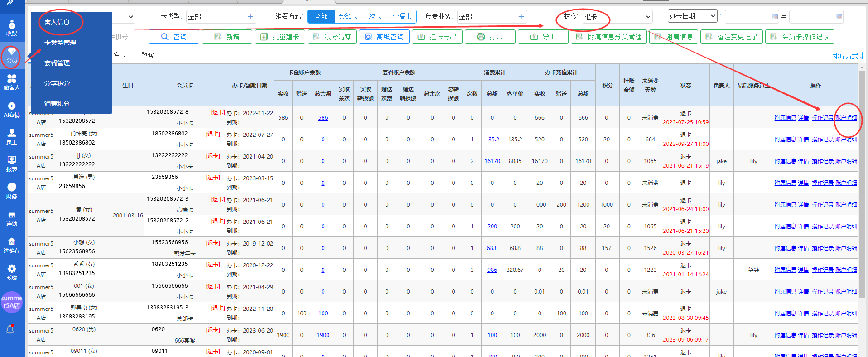Open the 会员 member section in sidebar
This screenshot has height=357, width=868.
(x=12, y=55)
